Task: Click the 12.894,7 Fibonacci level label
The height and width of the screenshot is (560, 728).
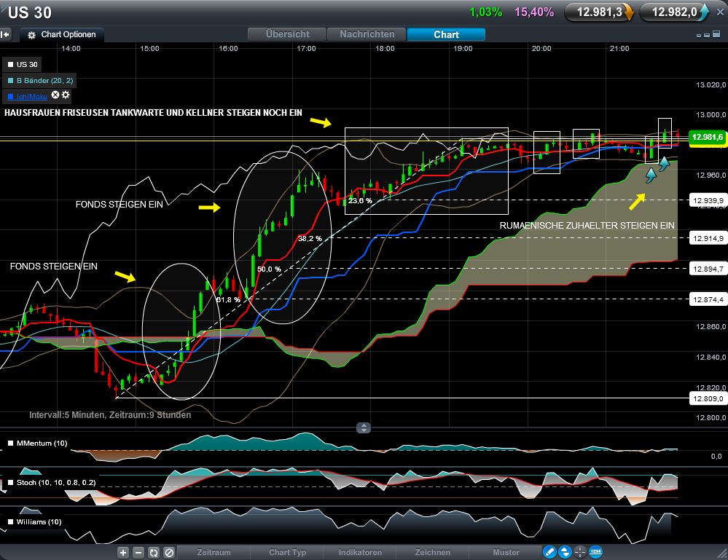Action: 708,269
